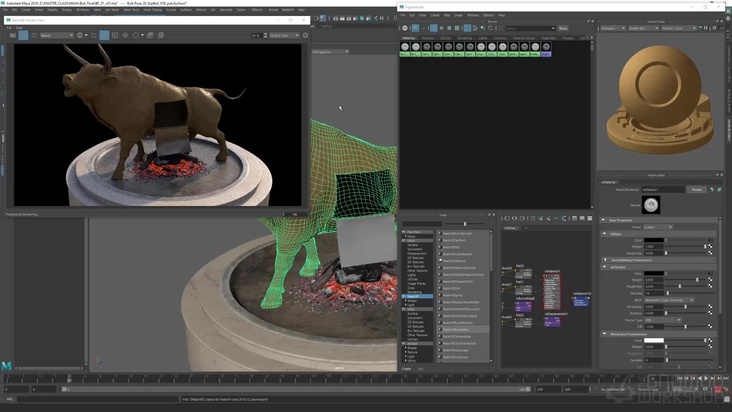This screenshot has width=732, height=412.
Task: Toggle the second blue icon in Hypershade browser toolbar
Action: pos(415,28)
